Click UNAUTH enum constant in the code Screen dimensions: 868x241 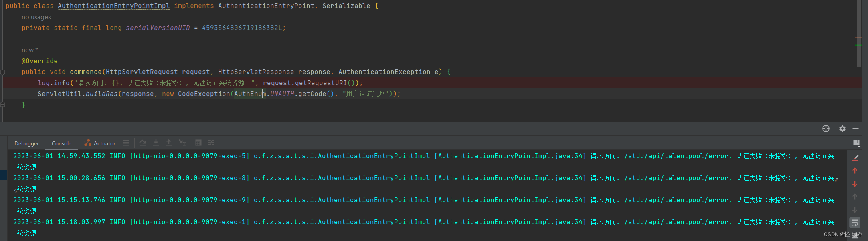click(x=282, y=94)
